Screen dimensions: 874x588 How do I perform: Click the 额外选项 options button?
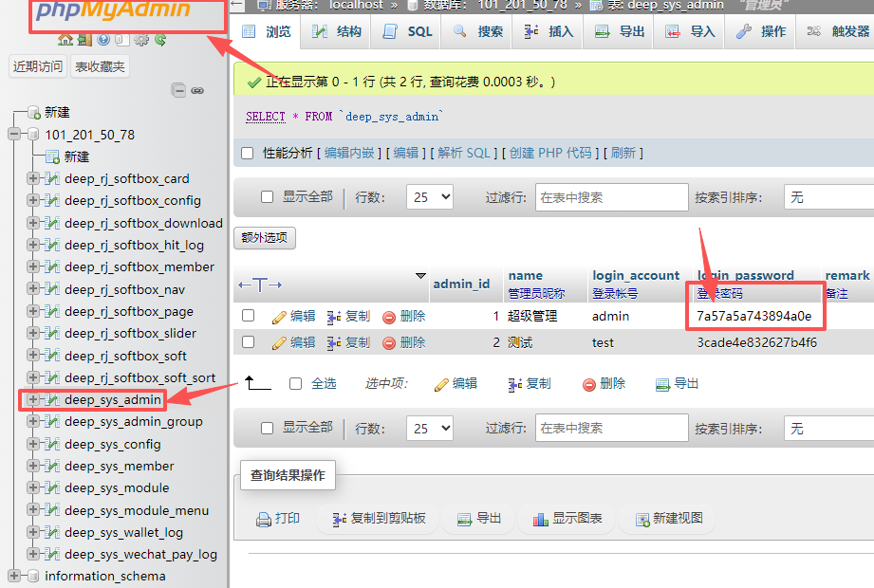[264, 238]
